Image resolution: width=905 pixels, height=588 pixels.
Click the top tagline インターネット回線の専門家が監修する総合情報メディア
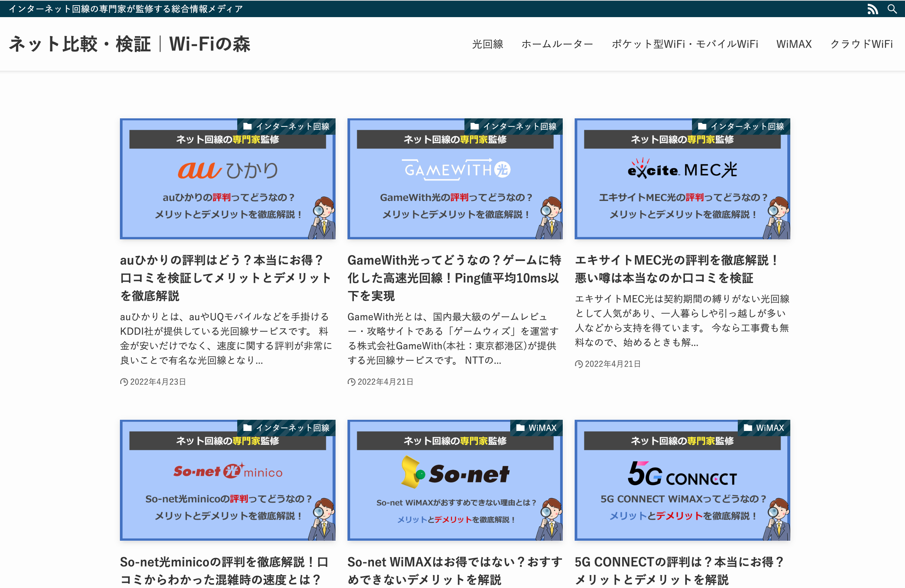point(126,9)
